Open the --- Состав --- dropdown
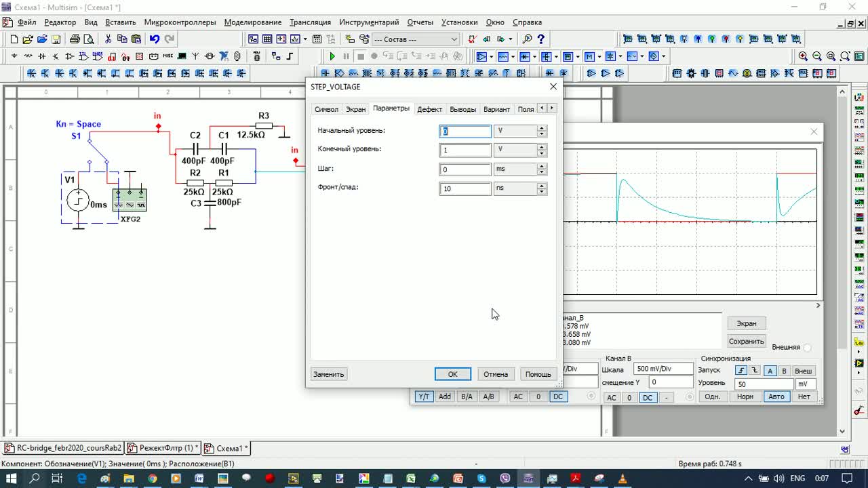This screenshot has height=488, width=868. (416, 39)
